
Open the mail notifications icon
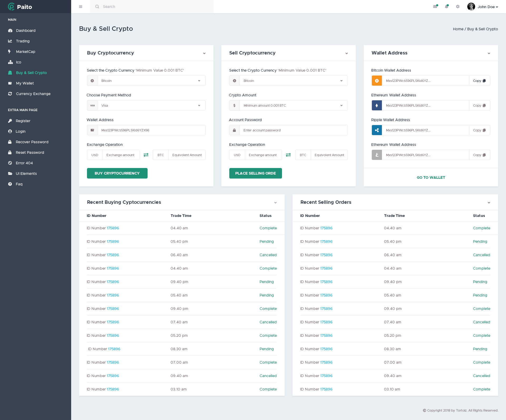pos(435,7)
